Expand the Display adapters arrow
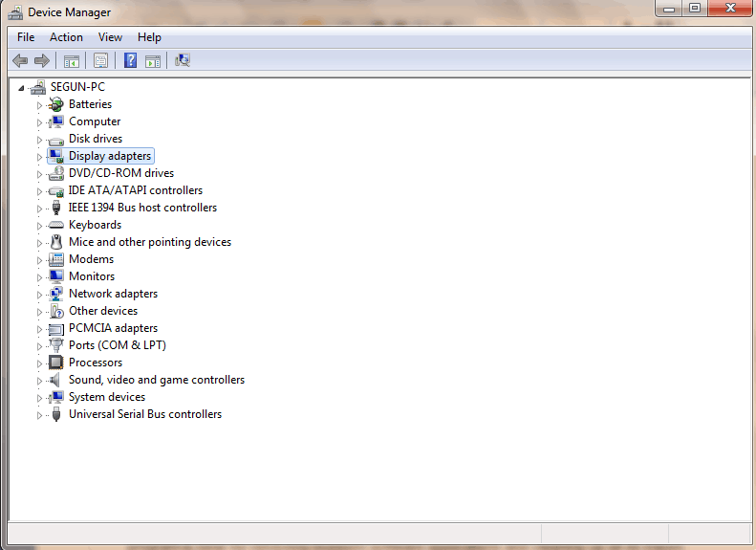The height and width of the screenshot is (550, 756). point(39,157)
